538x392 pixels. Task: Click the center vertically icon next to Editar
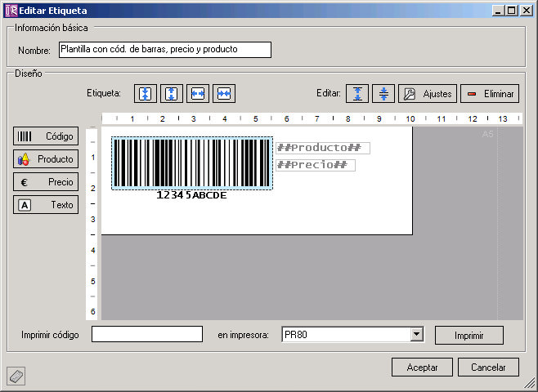click(x=383, y=93)
